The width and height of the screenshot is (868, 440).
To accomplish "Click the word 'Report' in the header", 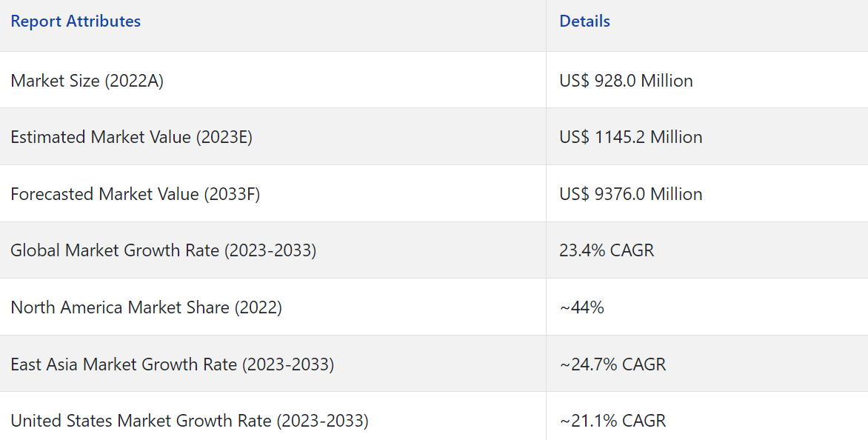I will coord(36,21).
